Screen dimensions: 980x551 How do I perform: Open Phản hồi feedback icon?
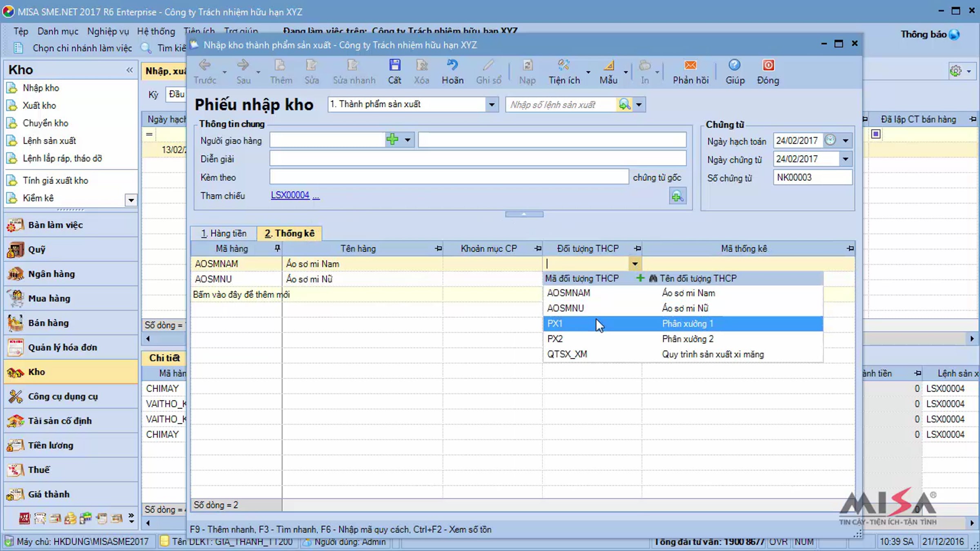click(690, 65)
